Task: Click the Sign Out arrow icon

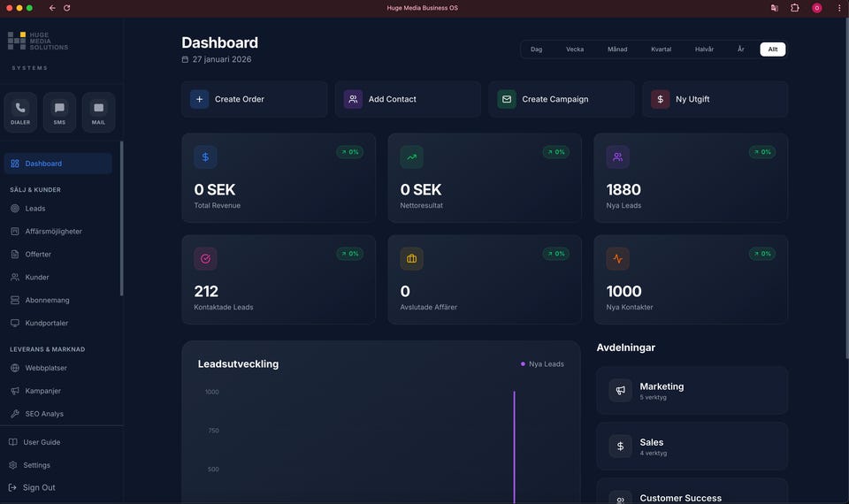Action: click(12, 487)
